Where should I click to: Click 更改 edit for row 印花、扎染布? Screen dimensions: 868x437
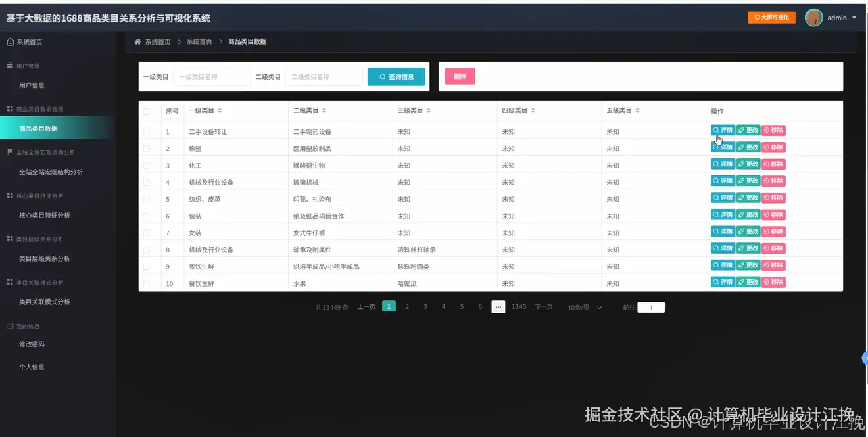point(748,198)
